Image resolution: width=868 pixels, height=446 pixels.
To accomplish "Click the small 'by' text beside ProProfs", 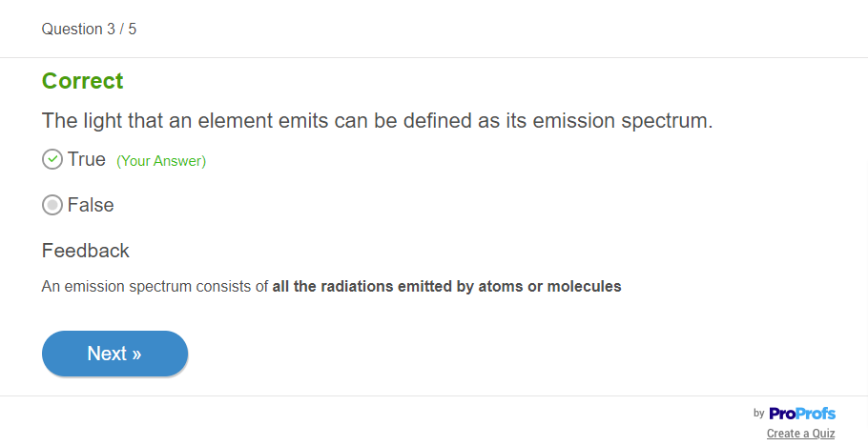I will [x=759, y=413].
